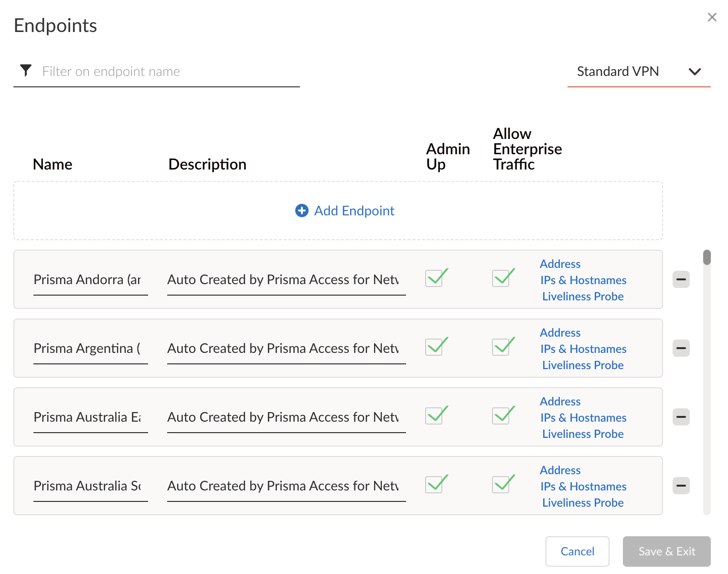This screenshot has width=728, height=574.
Task: Remove the Prisma Andorra endpoint with minus icon
Action: point(681,279)
